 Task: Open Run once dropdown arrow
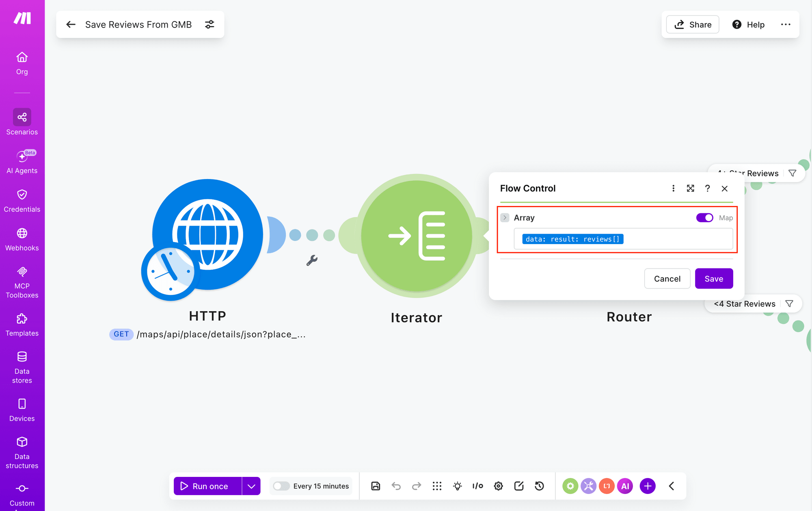pyautogui.click(x=251, y=486)
